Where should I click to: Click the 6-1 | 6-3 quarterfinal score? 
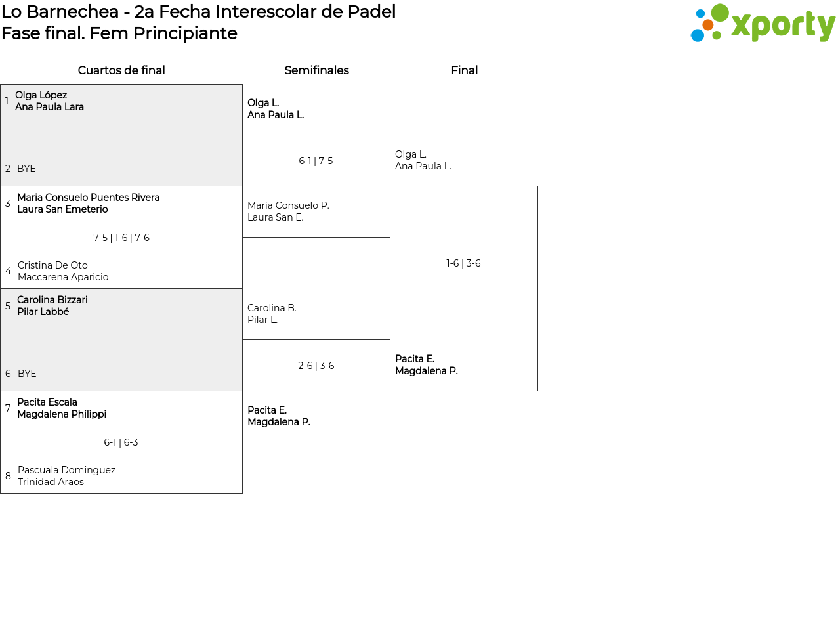coord(121,442)
